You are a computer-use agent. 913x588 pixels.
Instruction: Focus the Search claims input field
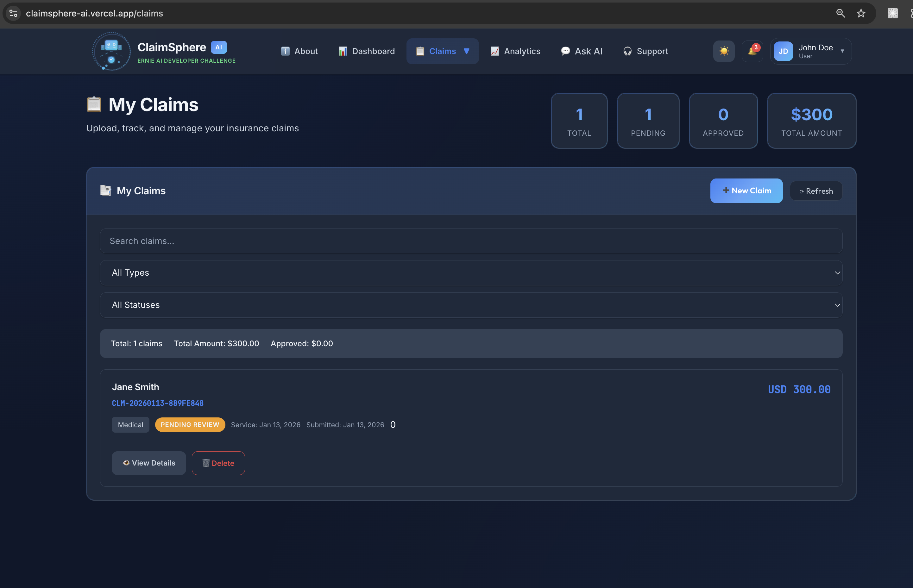click(x=471, y=241)
